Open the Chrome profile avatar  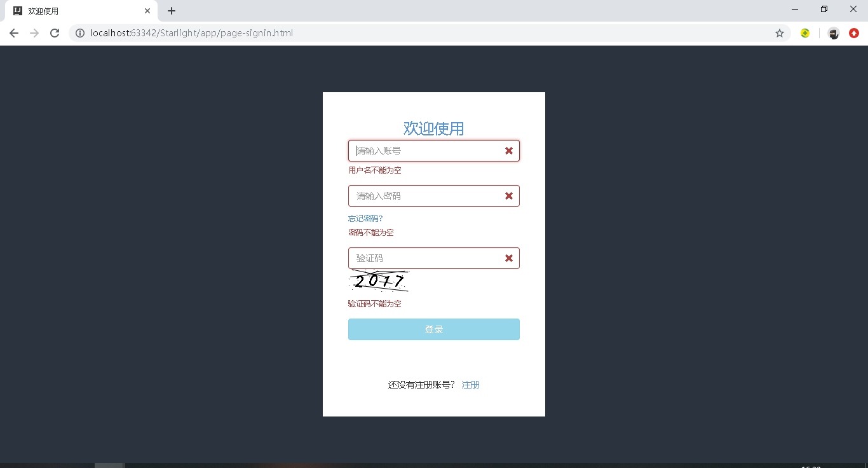click(x=834, y=33)
